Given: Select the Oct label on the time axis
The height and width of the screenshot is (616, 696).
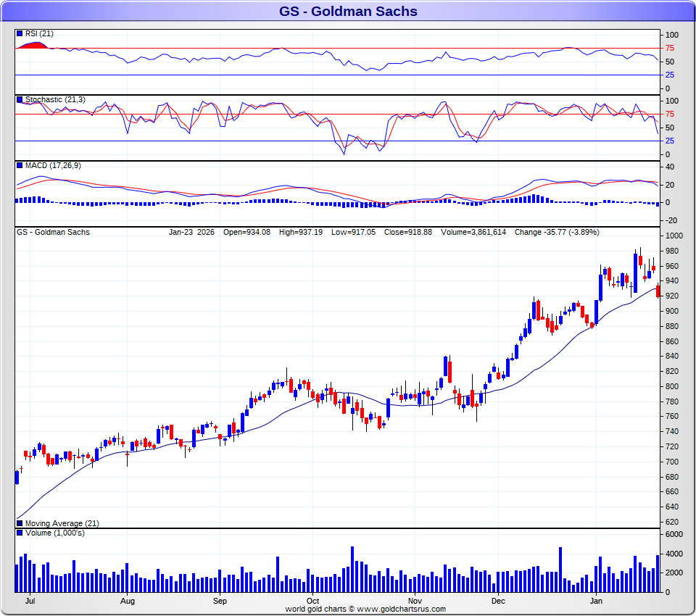Looking at the screenshot, I should tap(313, 601).
